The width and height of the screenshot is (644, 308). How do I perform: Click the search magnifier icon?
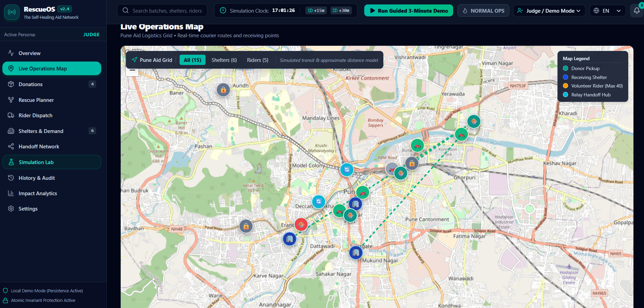point(126,11)
